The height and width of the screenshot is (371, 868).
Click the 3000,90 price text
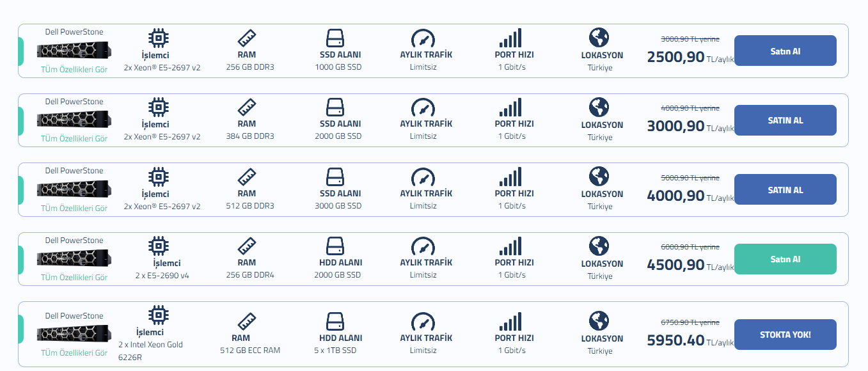pos(675,126)
